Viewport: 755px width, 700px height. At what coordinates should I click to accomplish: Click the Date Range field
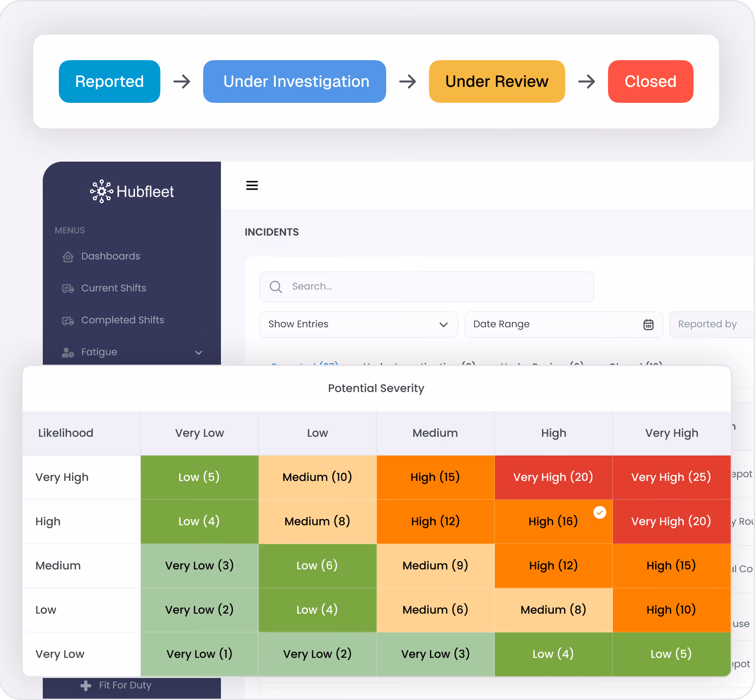(x=564, y=325)
